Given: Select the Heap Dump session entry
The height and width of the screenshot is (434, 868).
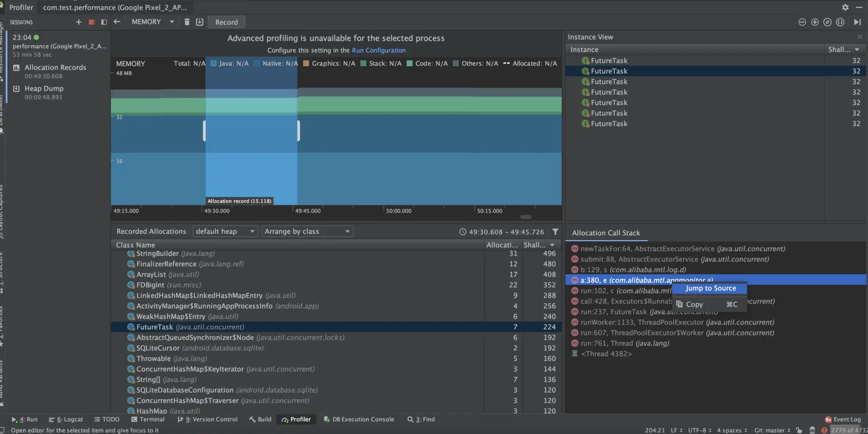Looking at the screenshot, I should click(x=44, y=89).
